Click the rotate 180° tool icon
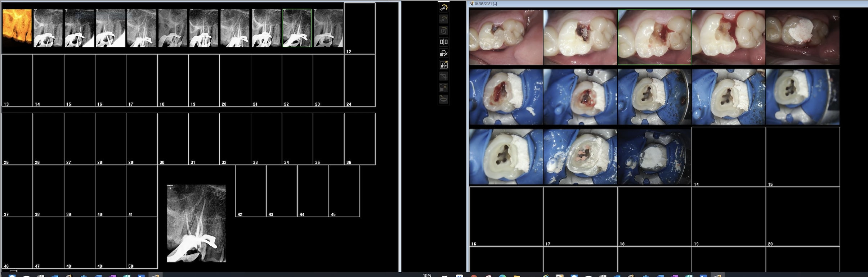 [x=443, y=8]
